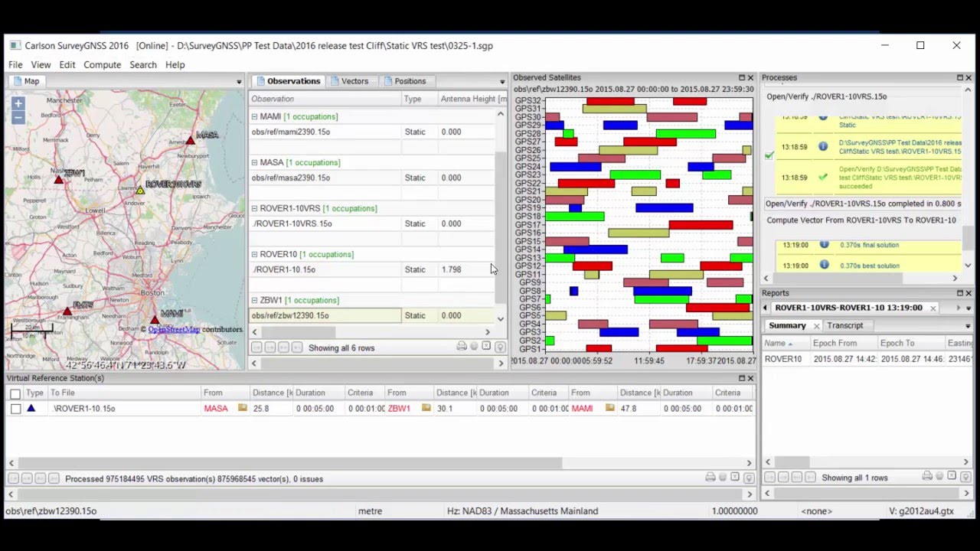Viewport: 980px width, 551px height.
Task: Float the Processes panel
Action: pyautogui.click(x=959, y=77)
